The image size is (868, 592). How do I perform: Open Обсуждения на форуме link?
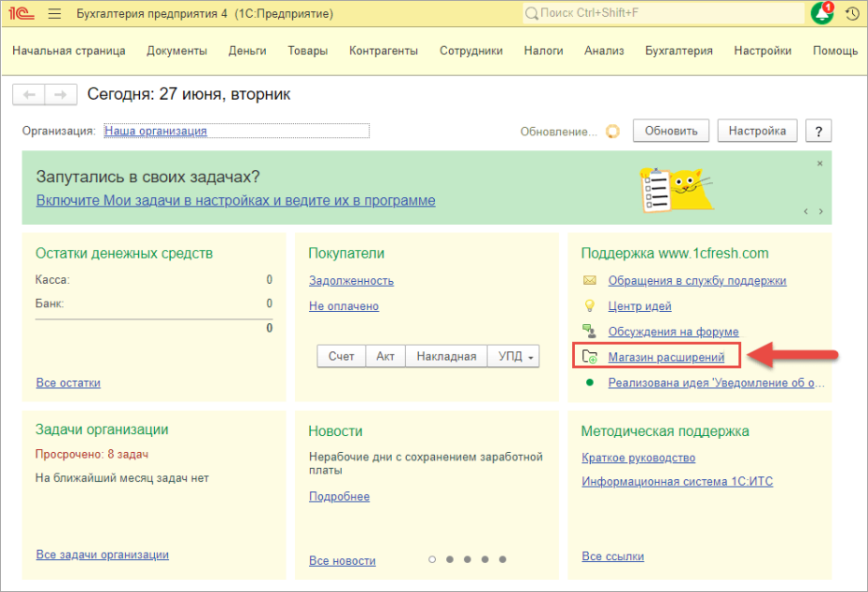(x=674, y=331)
